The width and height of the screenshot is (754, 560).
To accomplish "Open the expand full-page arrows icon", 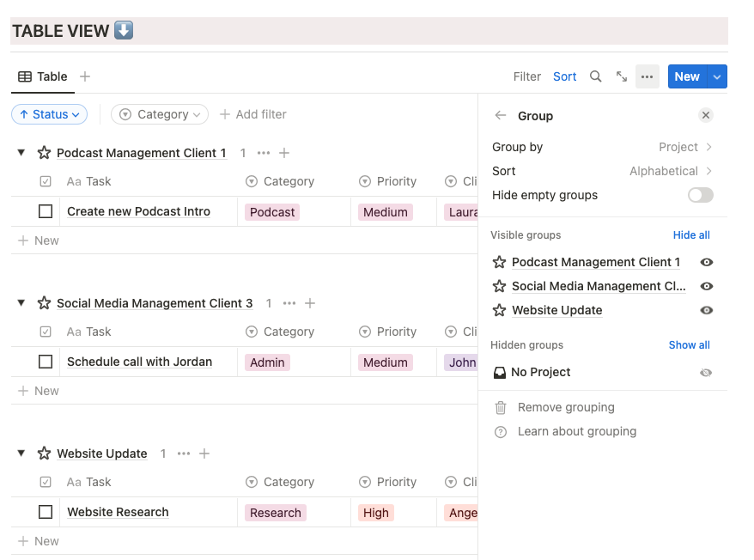I will 622,76.
